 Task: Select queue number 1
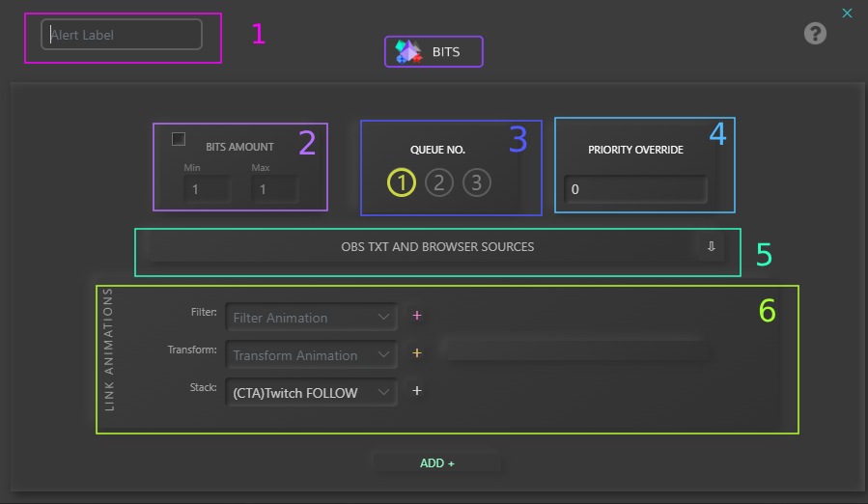402,182
